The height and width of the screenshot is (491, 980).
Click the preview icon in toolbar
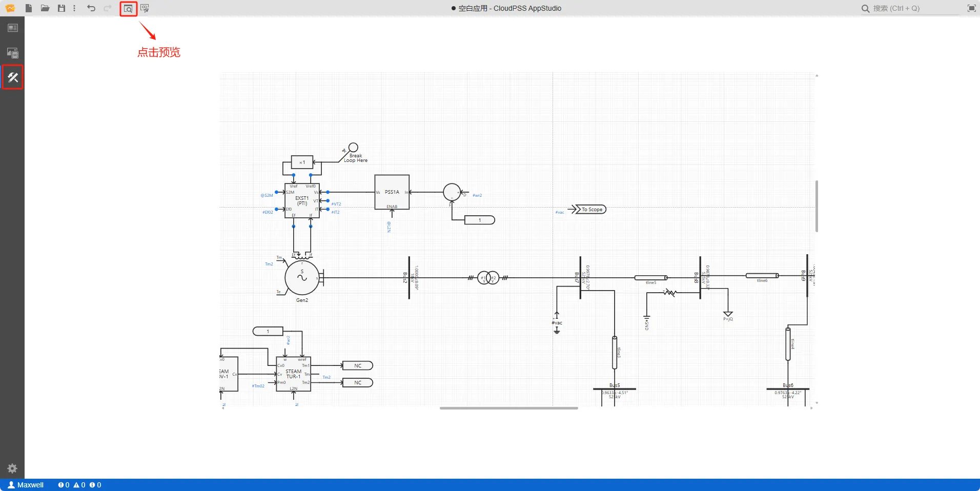tap(128, 9)
